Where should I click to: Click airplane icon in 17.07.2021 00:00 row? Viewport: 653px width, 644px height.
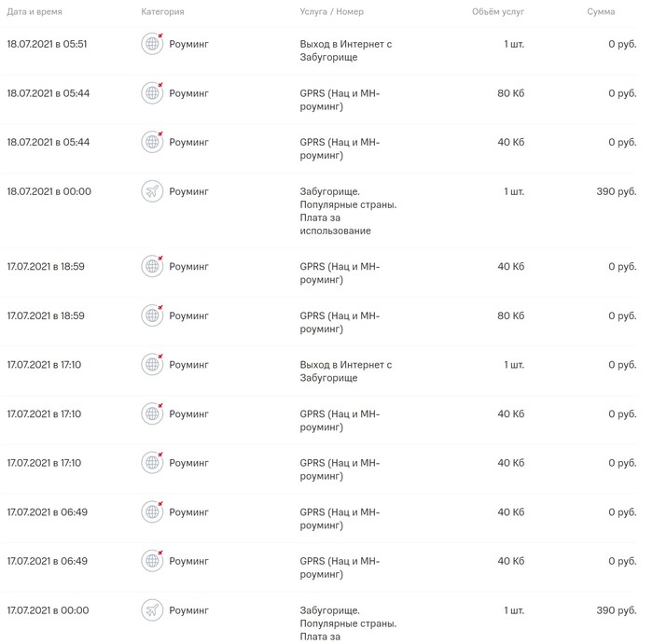152,610
